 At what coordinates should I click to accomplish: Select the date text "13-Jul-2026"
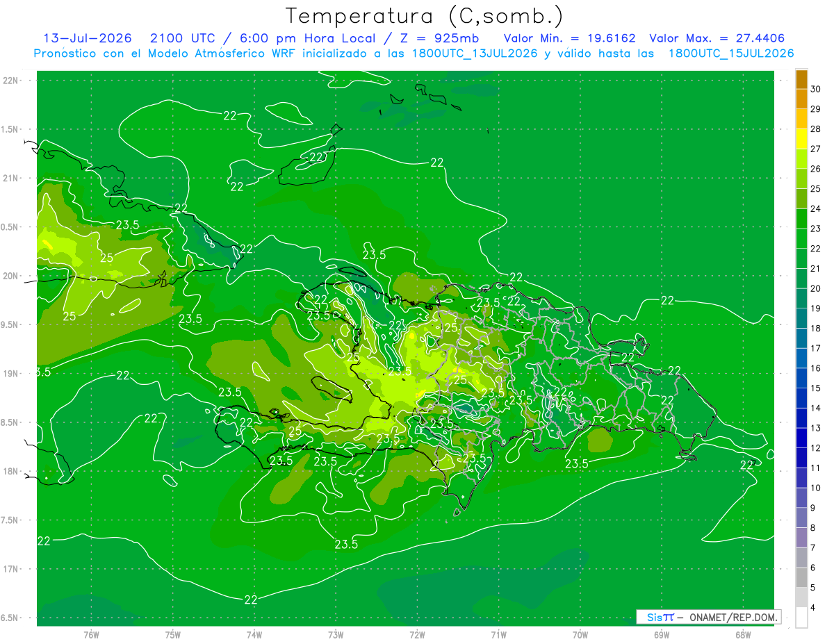point(86,38)
